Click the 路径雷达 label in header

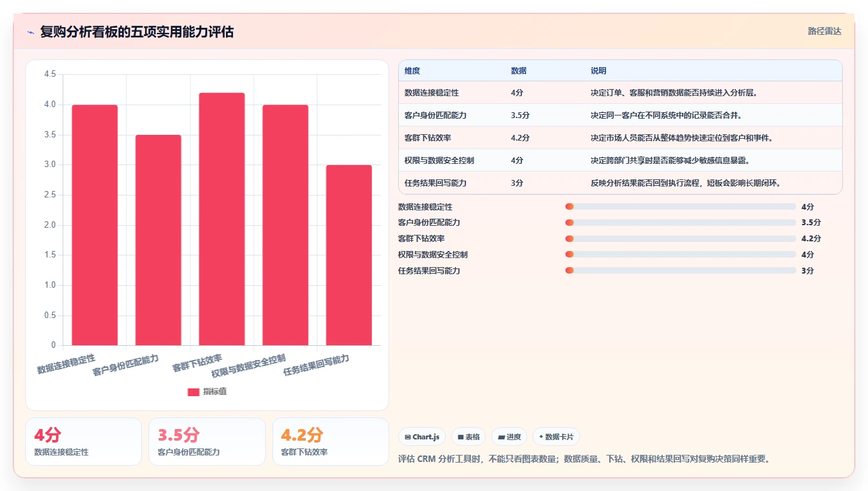coord(824,31)
